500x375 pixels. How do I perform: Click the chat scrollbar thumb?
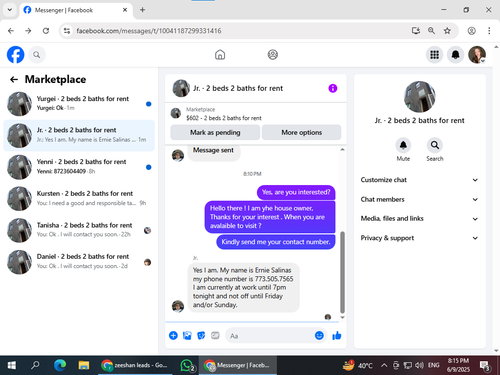[342, 272]
